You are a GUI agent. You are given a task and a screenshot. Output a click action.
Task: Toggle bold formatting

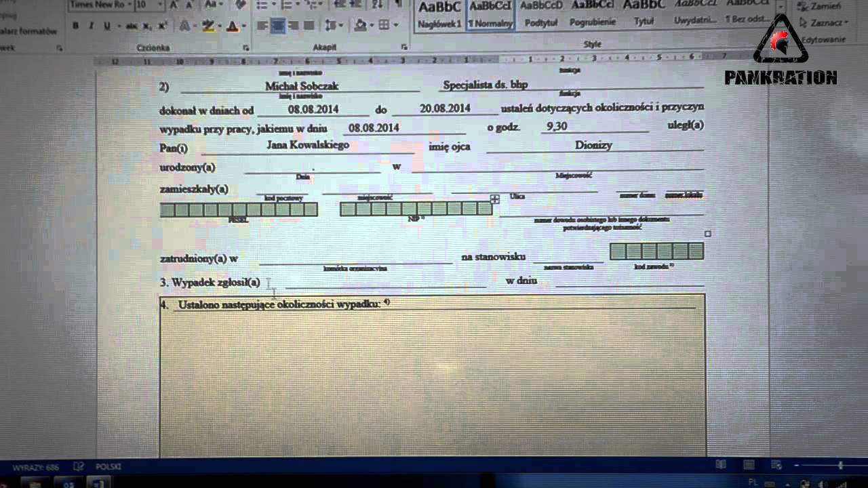(x=75, y=26)
